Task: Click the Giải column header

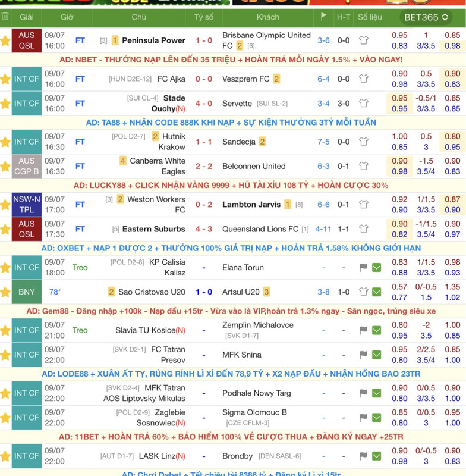Action: (26, 17)
